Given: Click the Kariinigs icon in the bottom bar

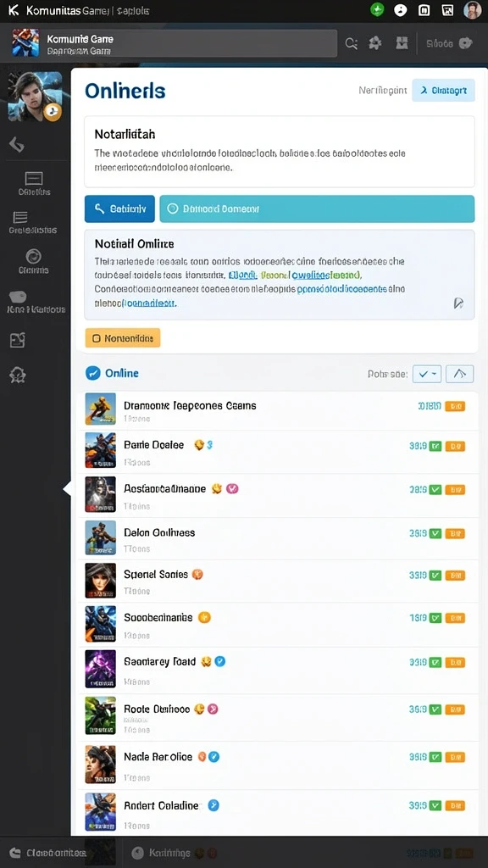Looking at the screenshot, I should pyautogui.click(x=138, y=853).
